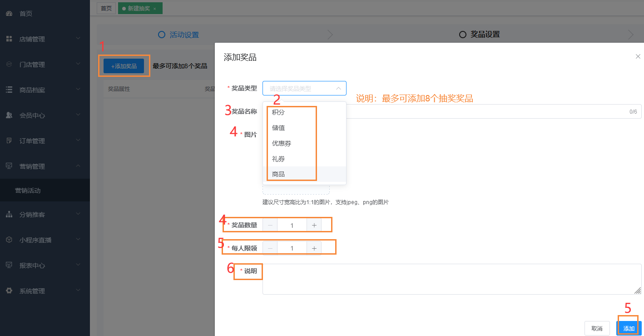This screenshot has height=336, width=644.
Task: Increase 奖品数量 with the plus button
Action: click(314, 225)
